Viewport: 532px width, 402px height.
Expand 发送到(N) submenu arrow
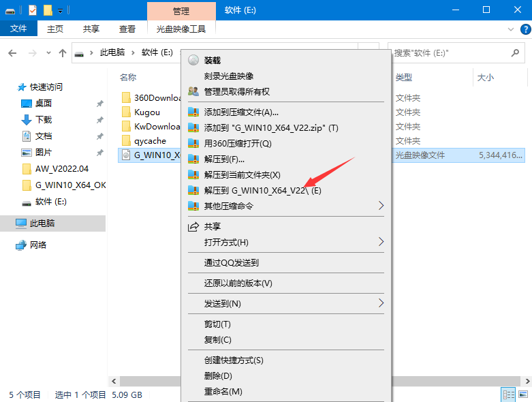[381, 303]
